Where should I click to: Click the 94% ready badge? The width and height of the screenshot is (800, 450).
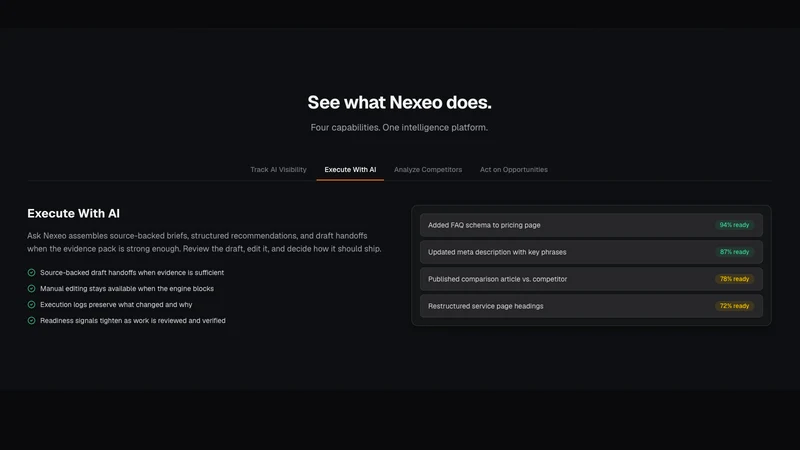(x=734, y=225)
